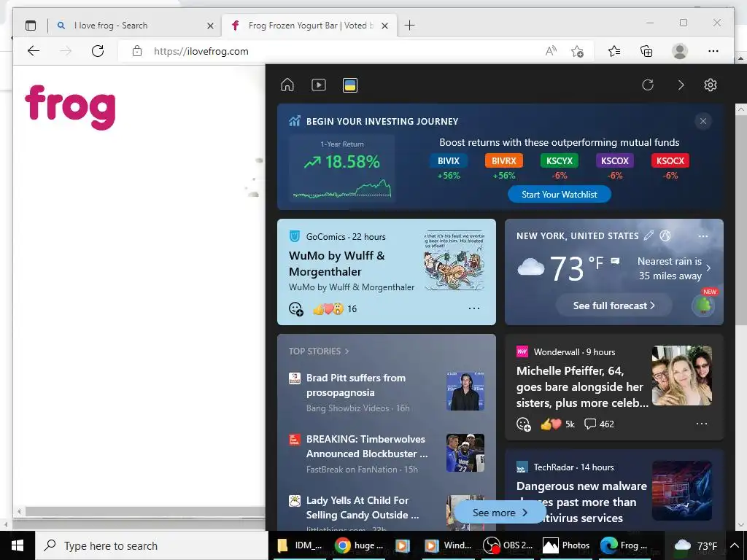This screenshot has width=747, height=560.
Task: Click the frog logo on webpage
Action: pyautogui.click(x=70, y=106)
